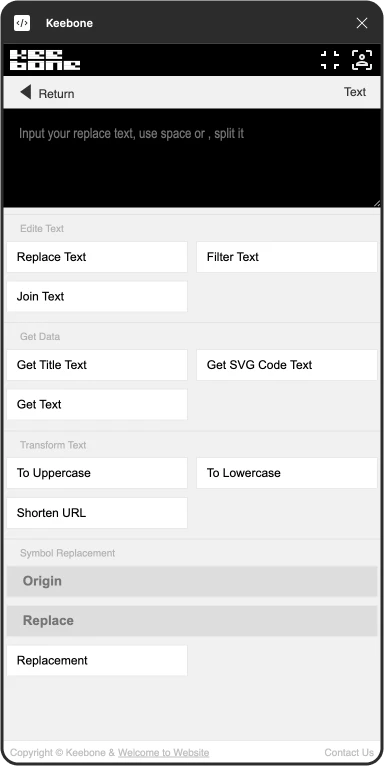
Task: Select the Filter Text option
Action: (x=287, y=257)
